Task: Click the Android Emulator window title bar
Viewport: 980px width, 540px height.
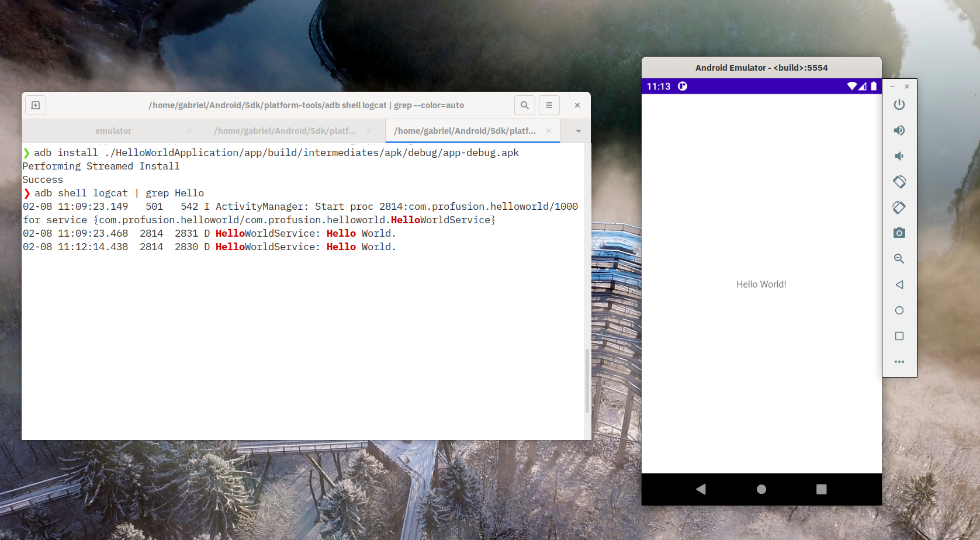Action: click(761, 68)
